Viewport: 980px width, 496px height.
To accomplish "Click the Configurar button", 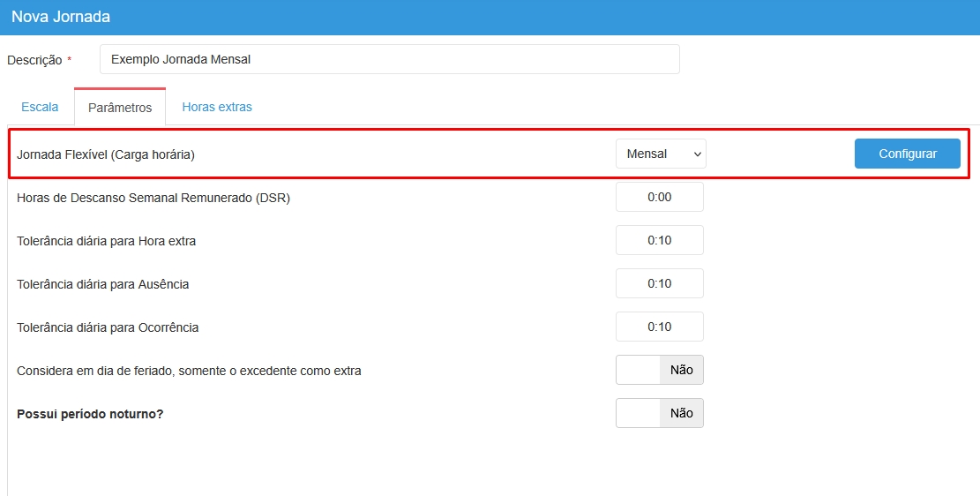I will [x=907, y=154].
